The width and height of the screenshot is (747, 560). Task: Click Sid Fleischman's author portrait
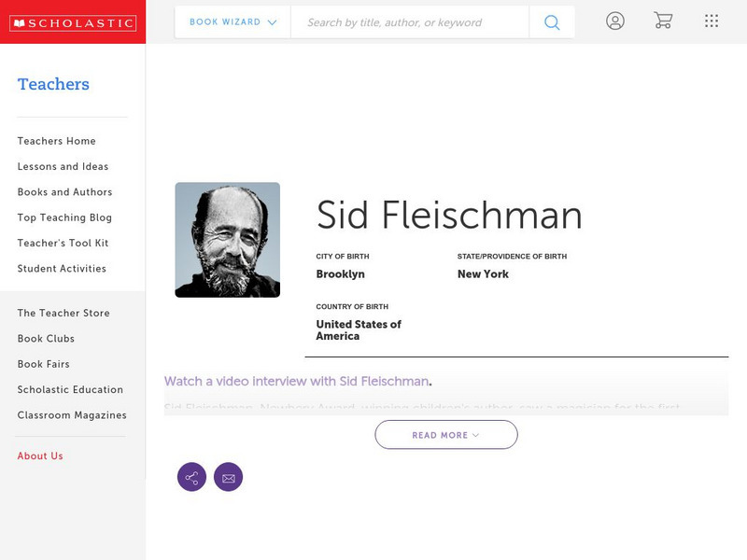(227, 239)
